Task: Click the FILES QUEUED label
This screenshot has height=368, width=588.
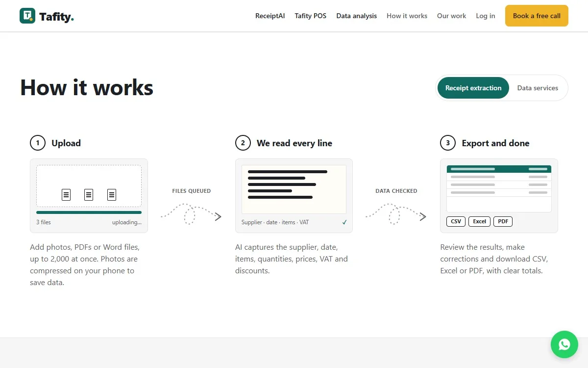Action: point(192,191)
